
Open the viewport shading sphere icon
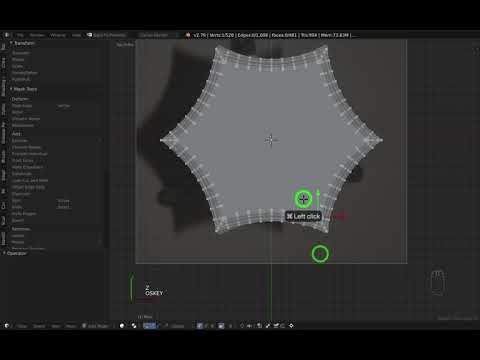pos(122,326)
